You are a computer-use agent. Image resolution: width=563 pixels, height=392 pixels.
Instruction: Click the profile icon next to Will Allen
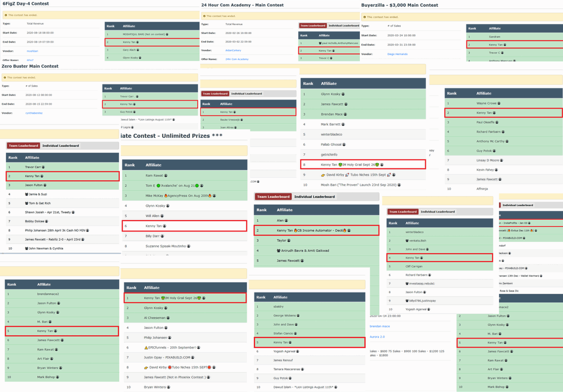pyautogui.click(x=162, y=216)
